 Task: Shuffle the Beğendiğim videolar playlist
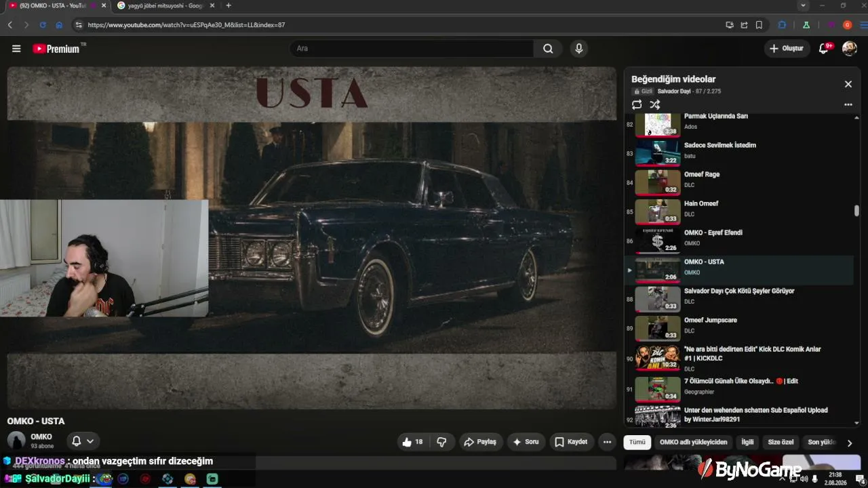pyautogui.click(x=654, y=105)
